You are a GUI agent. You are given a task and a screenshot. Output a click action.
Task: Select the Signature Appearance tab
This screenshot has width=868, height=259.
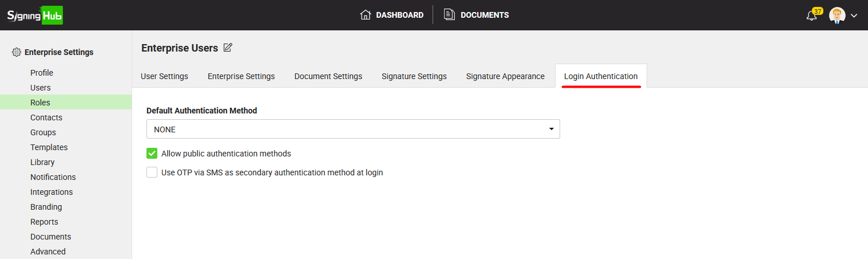point(505,76)
